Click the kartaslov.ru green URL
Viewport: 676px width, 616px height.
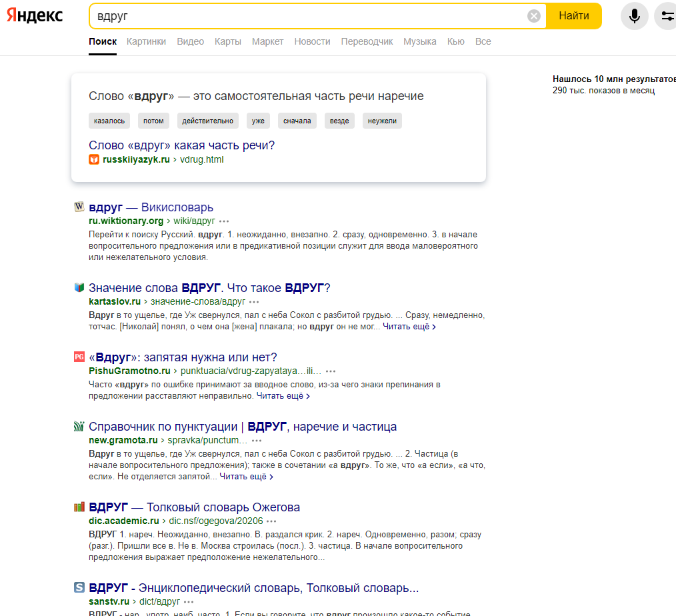pyautogui.click(x=167, y=302)
